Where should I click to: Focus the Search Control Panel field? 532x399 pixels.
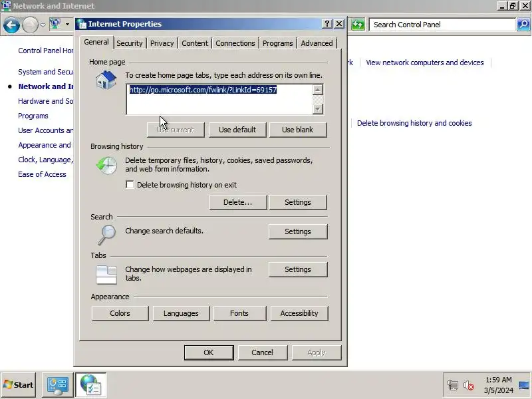pyautogui.click(x=442, y=25)
